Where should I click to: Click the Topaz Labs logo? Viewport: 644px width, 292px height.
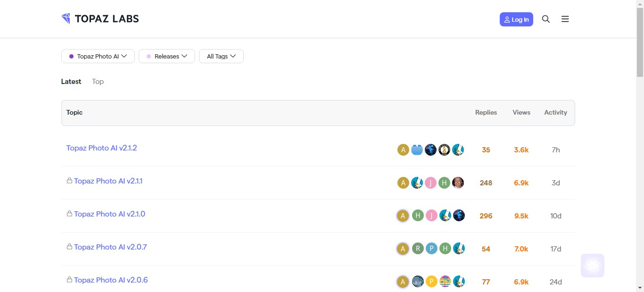coord(100,19)
